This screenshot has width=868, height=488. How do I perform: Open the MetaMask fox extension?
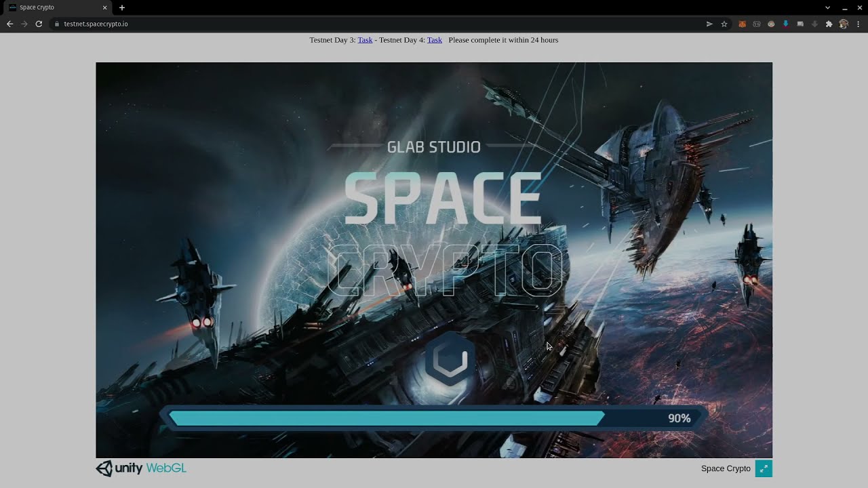[x=742, y=24]
